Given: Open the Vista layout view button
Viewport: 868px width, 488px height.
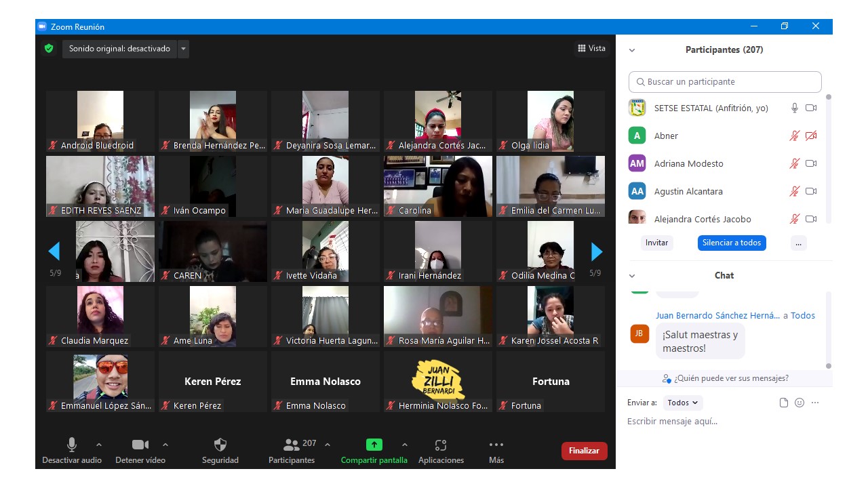Looking at the screenshot, I should pos(591,48).
